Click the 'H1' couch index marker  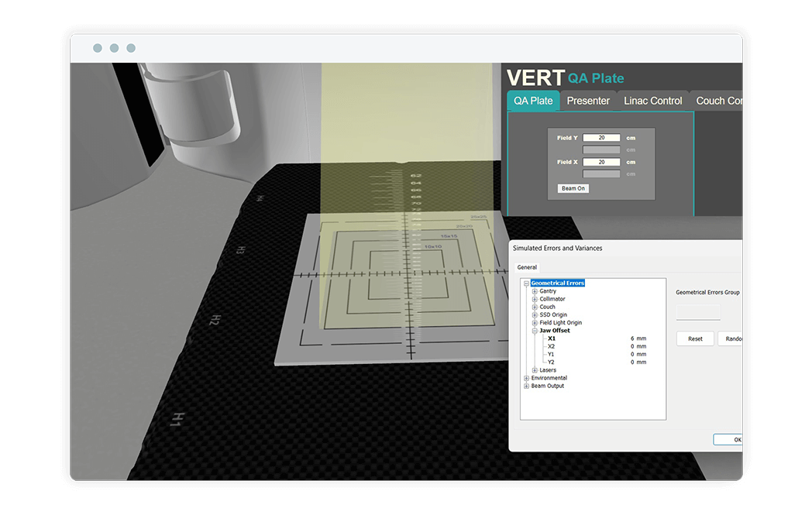point(177,420)
